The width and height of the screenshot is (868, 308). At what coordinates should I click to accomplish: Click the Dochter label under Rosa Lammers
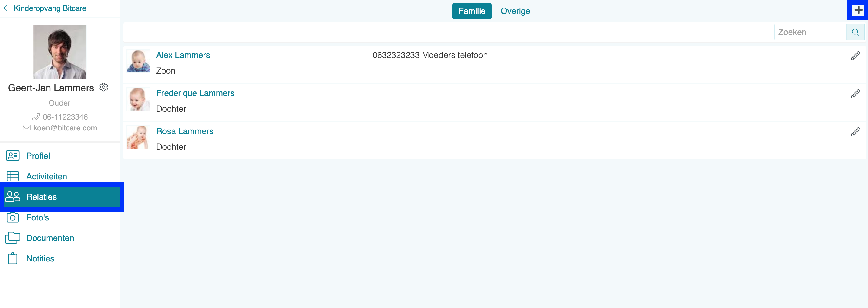[x=171, y=147]
